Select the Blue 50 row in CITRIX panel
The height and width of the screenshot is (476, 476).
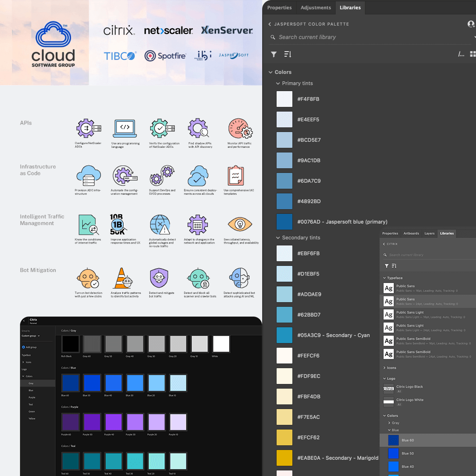(x=428, y=453)
